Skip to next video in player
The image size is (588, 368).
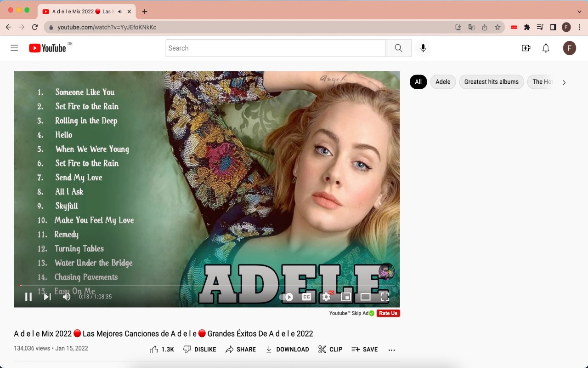pyautogui.click(x=47, y=297)
